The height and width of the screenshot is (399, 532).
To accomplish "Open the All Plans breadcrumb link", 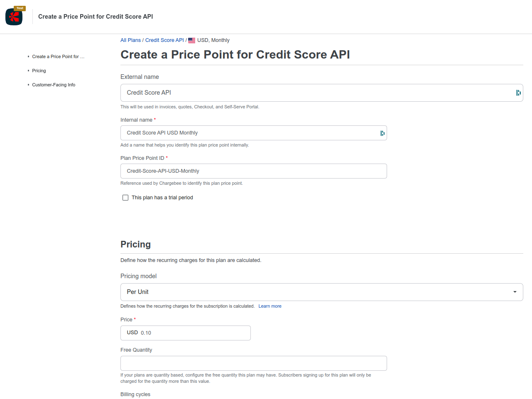I will click(x=130, y=40).
